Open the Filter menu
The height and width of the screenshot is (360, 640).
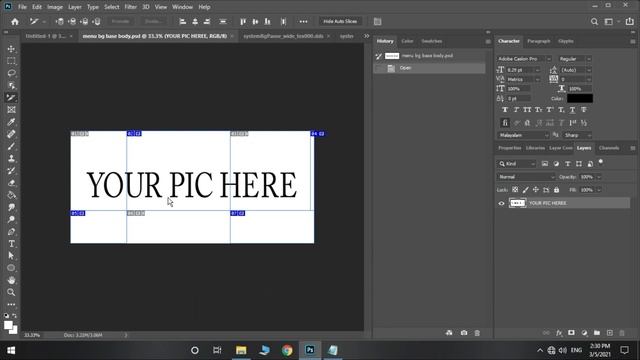point(131,7)
